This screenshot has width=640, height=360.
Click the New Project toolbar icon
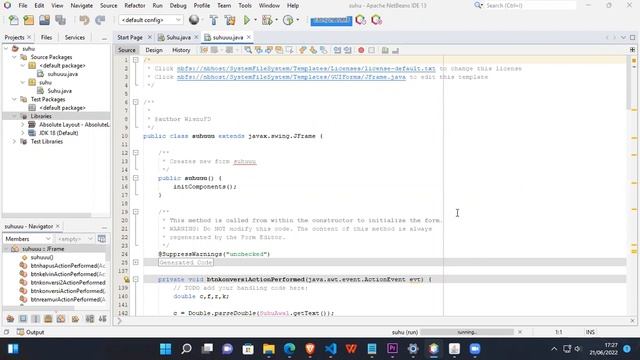coord(29,20)
